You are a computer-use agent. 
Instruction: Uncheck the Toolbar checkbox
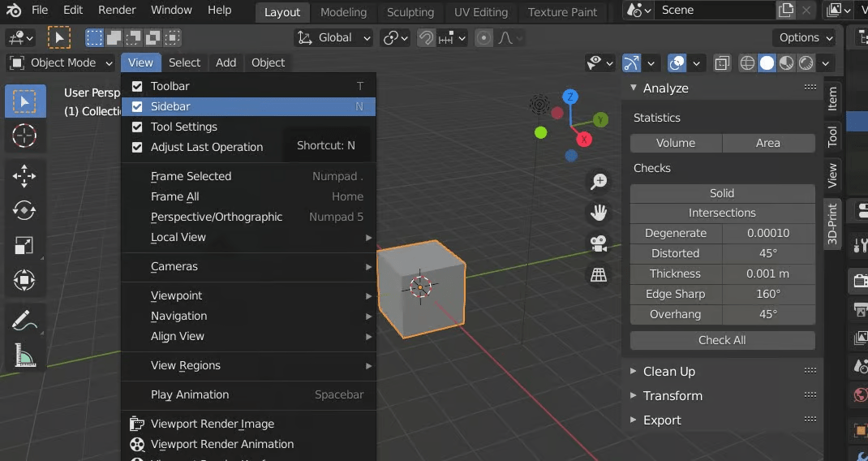tap(137, 86)
